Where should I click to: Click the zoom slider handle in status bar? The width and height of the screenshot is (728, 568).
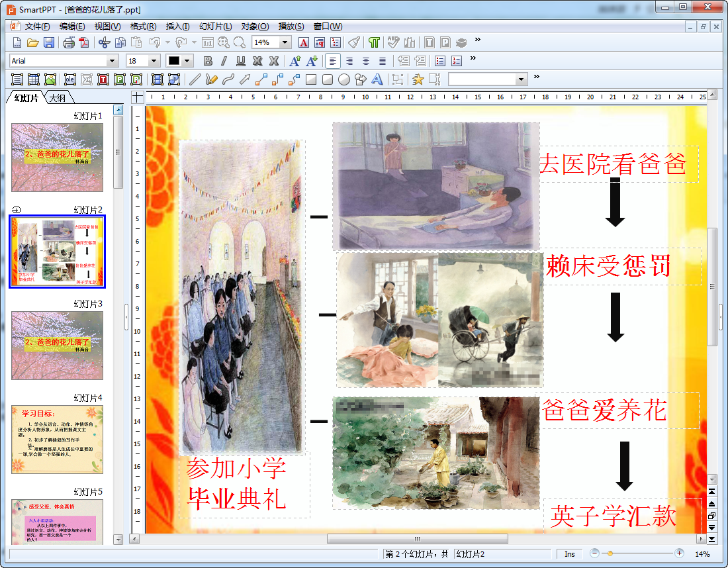pos(610,553)
